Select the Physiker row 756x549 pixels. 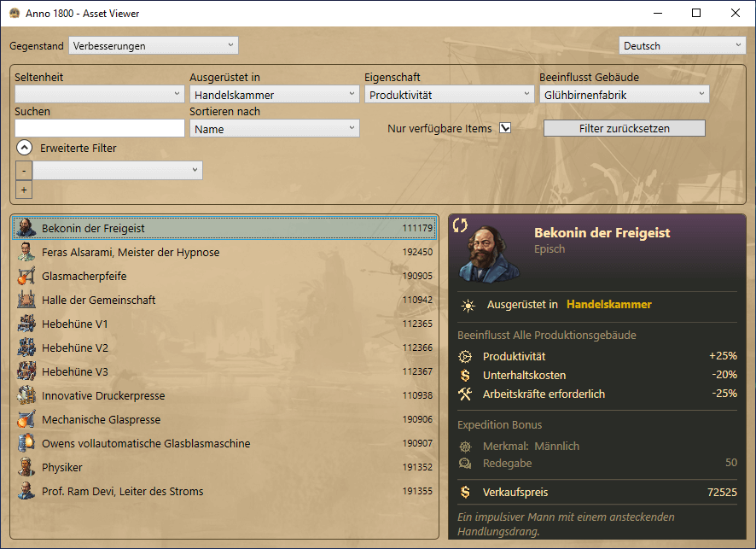tap(224, 467)
